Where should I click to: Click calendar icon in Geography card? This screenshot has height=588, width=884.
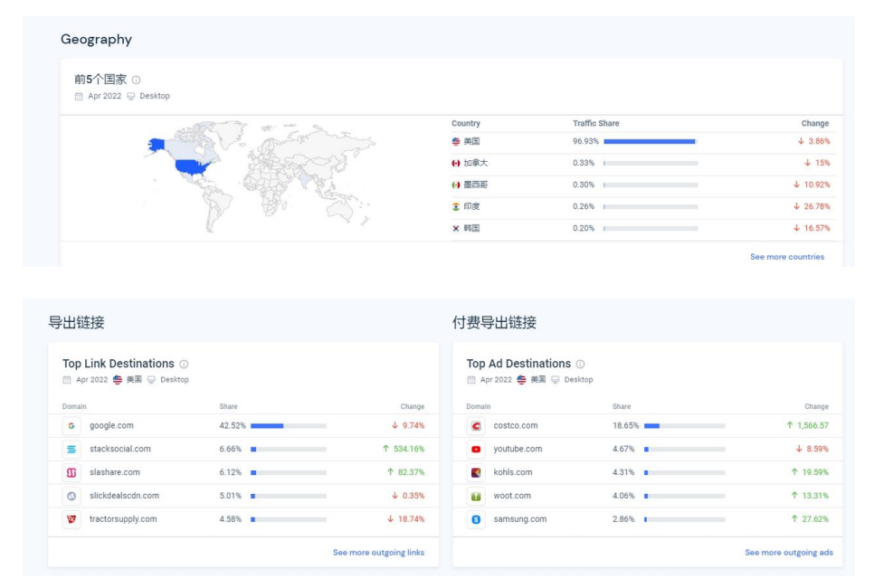[79, 97]
